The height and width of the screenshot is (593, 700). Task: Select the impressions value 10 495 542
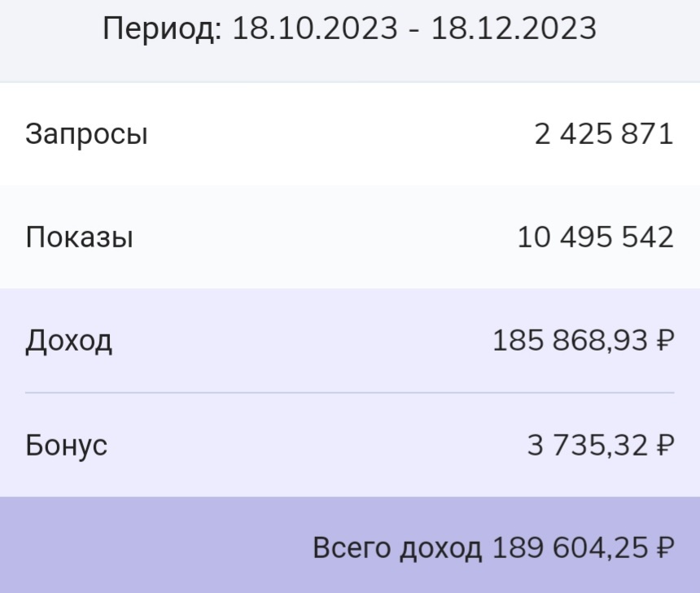tap(596, 238)
